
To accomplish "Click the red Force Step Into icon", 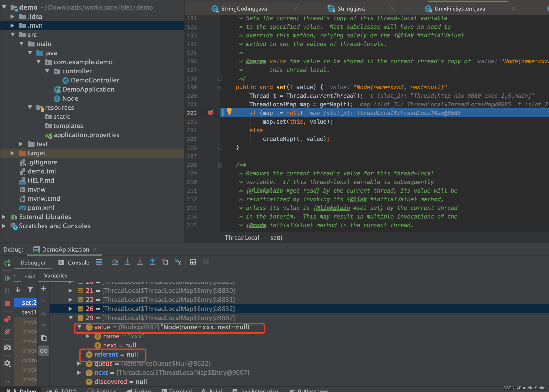I will click(140, 262).
